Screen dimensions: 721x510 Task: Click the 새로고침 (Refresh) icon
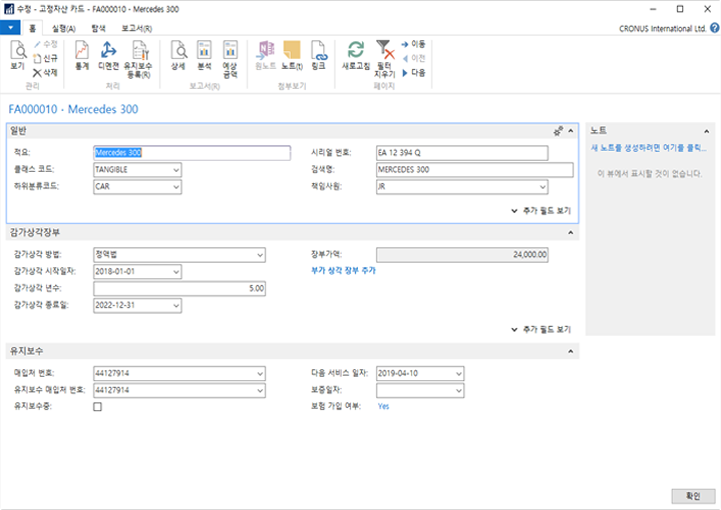pyautogui.click(x=355, y=55)
